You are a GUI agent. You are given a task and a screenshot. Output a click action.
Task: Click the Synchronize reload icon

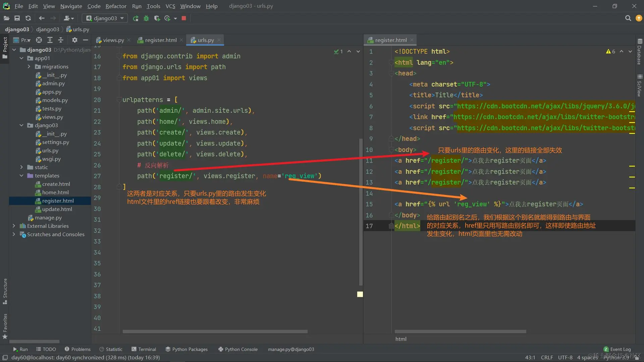coord(28,18)
